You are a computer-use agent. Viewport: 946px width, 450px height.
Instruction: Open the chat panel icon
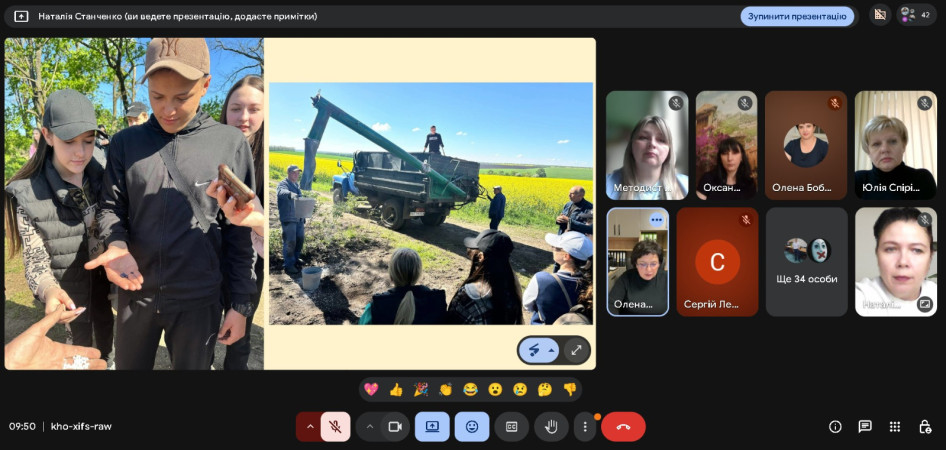click(x=865, y=427)
